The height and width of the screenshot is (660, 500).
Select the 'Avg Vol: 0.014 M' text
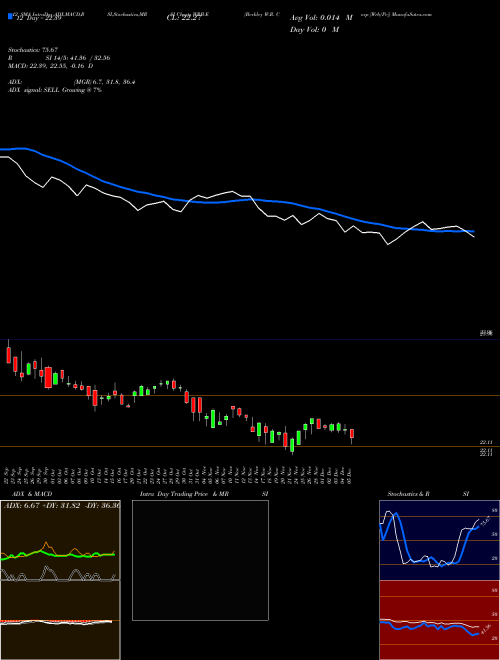[x=321, y=18]
